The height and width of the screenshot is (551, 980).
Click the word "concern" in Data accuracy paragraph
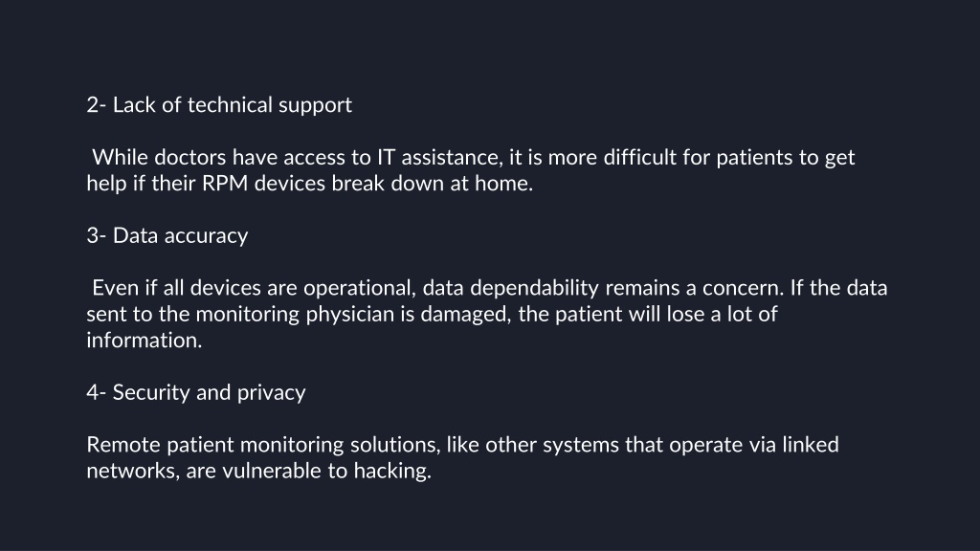[x=742, y=288]
